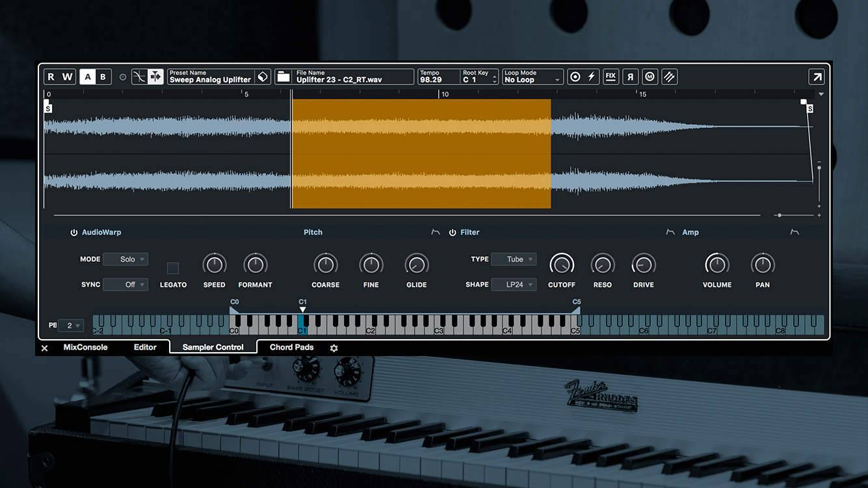Toggle the AudioWarp power button
The width and height of the screenshot is (868, 488).
click(x=74, y=233)
